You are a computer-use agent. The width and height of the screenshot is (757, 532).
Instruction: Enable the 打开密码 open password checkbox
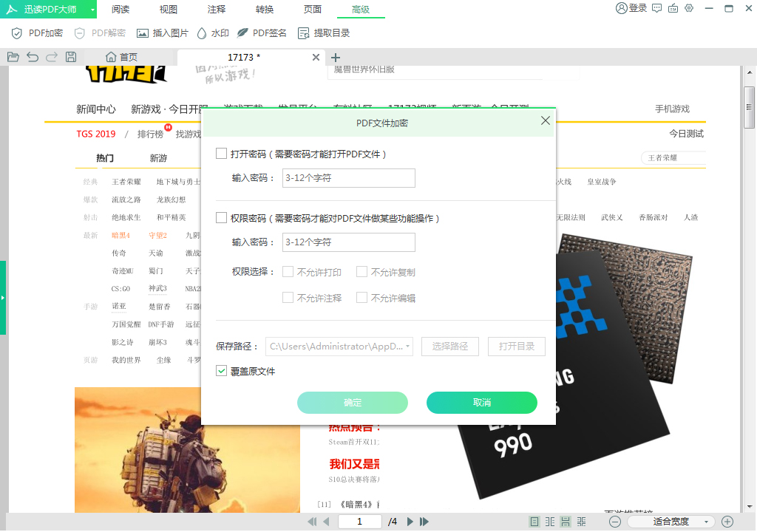(x=220, y=153)
